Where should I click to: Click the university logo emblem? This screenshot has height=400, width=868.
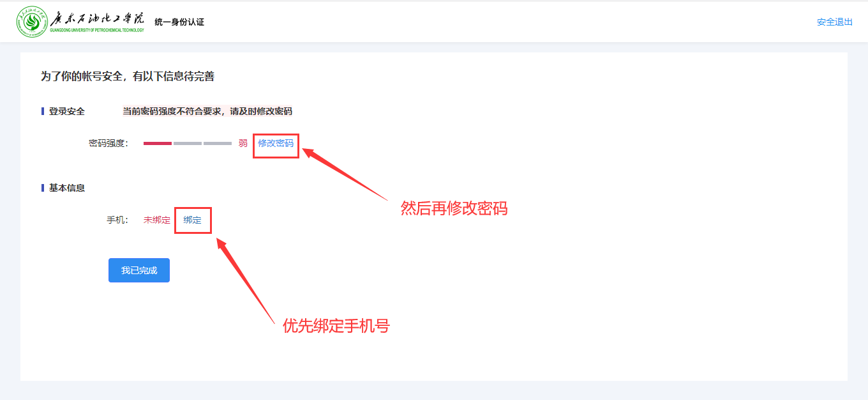point(32,22)
